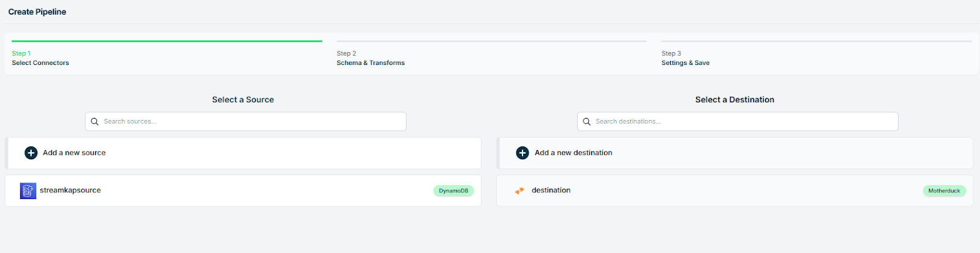The width and height of the screenshot is (980, 253).
Task: Click the DynamoDB badge
Action: coord(453,191)
